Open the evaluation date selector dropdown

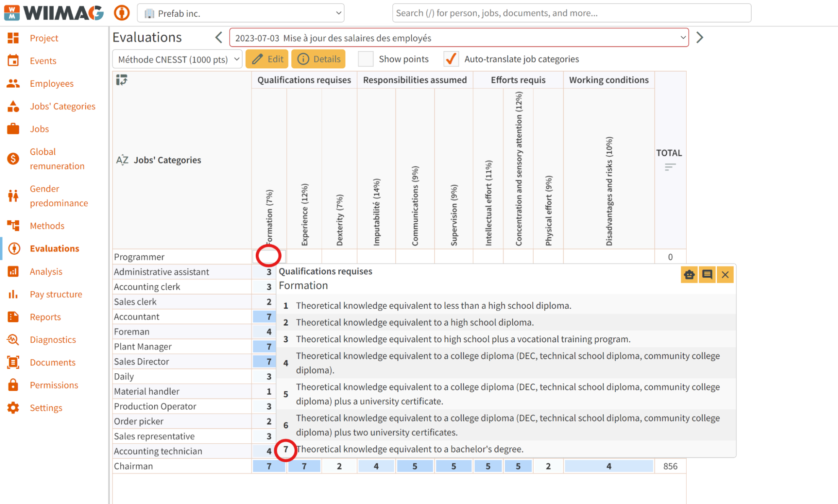(x=459, y=38)
